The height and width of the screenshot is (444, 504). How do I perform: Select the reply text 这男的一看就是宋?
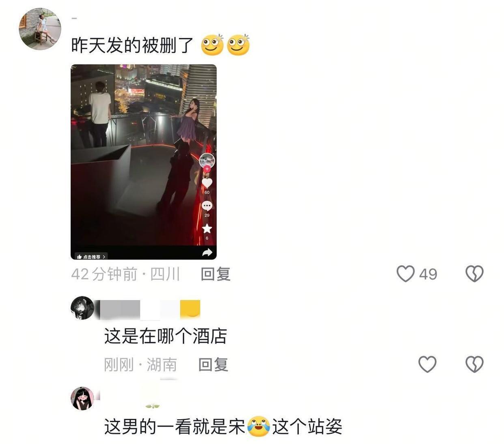175,427
